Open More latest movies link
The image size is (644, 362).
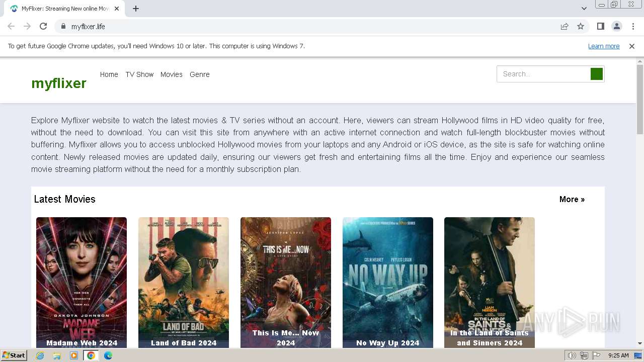point(572,199)
